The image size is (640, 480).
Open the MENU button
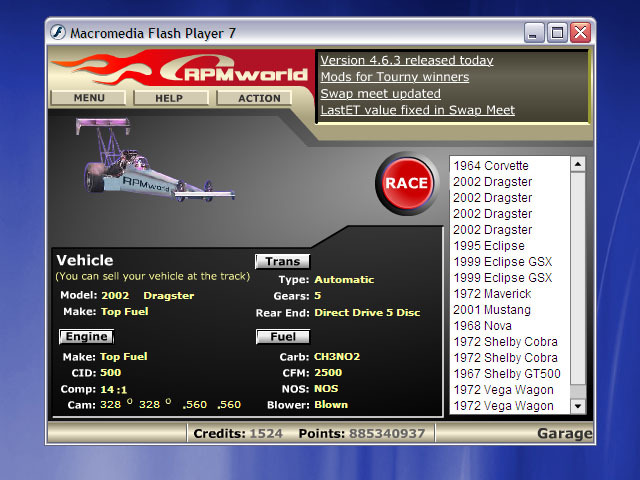click(x=89, y=98)
